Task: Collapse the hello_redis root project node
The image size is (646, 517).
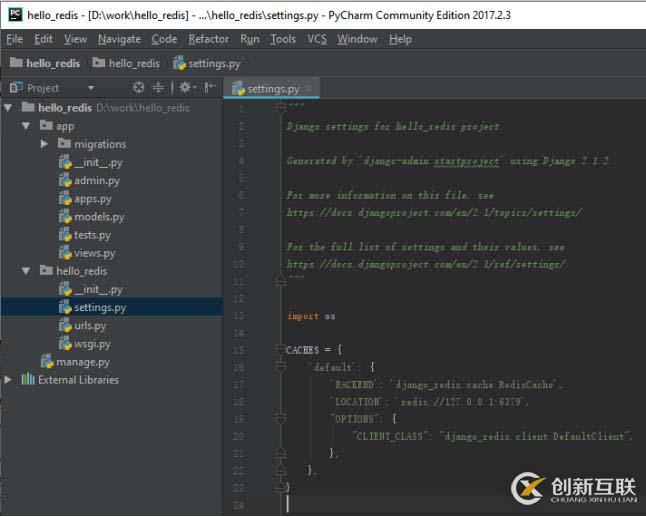Action: (8, 108)
